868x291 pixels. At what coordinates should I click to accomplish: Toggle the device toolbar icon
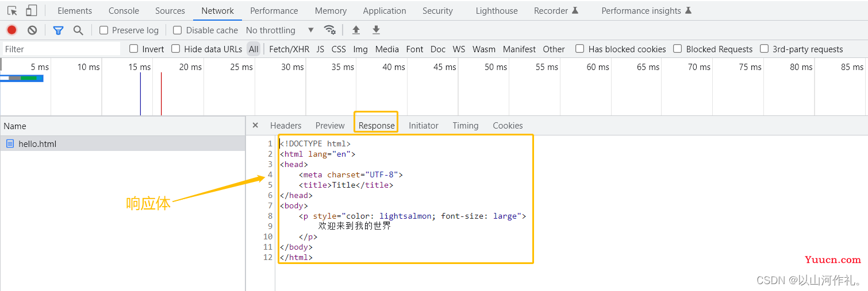point(31,10)
